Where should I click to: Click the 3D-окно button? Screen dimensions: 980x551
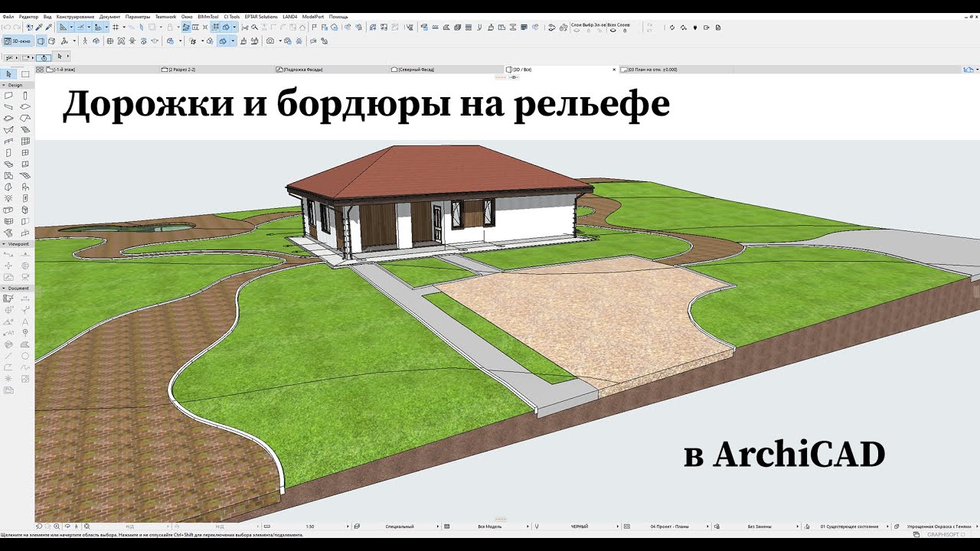click(x=18, y=41)
